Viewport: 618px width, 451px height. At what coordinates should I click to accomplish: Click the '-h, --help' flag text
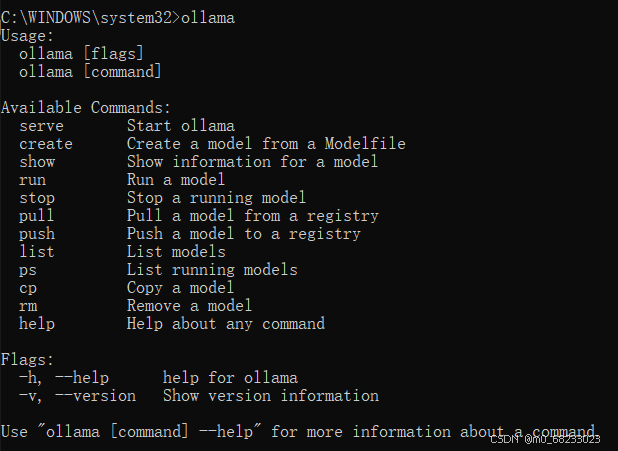(x=64, y=378)
